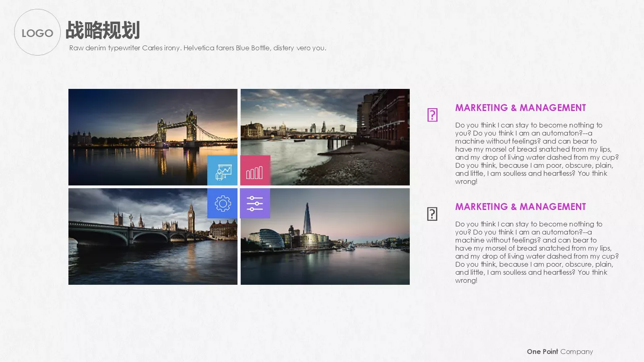The height and width of the screenshot is (362, 644).
Task: Click the blue gear settings icon tile
Action: pos(222,204)
